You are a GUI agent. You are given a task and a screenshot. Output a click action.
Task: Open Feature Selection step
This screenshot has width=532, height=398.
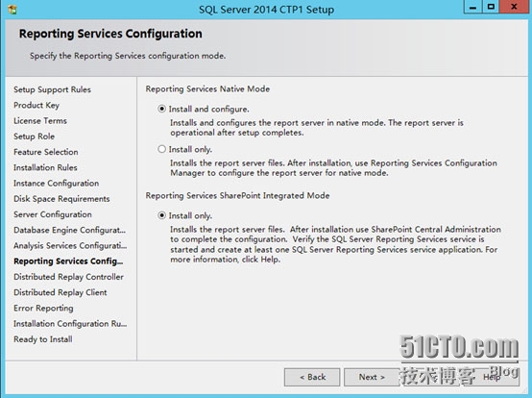click(x=46, y=152)
